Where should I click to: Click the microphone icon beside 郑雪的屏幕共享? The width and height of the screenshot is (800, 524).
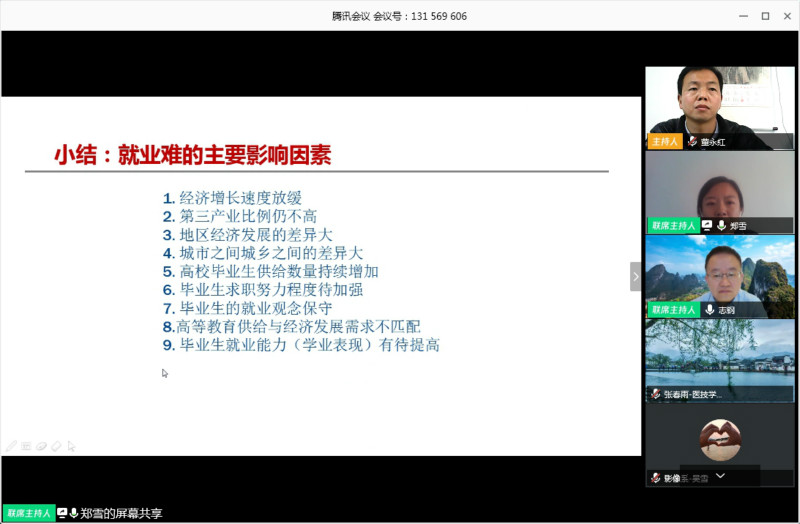pyautogui.click(x=74, y=512)
